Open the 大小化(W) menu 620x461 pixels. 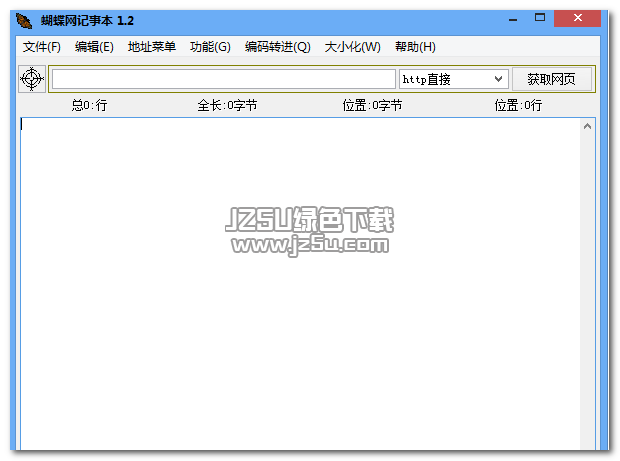tap(352, 47)
